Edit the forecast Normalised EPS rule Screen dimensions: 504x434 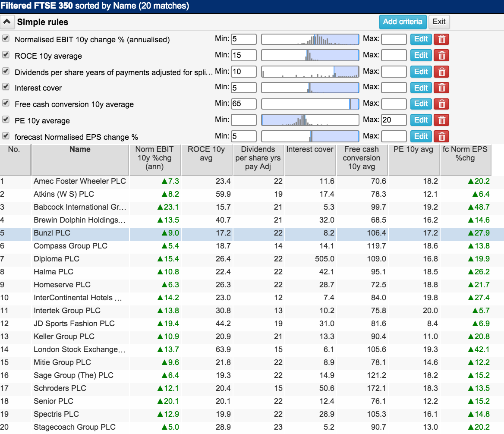click(421, 136)
